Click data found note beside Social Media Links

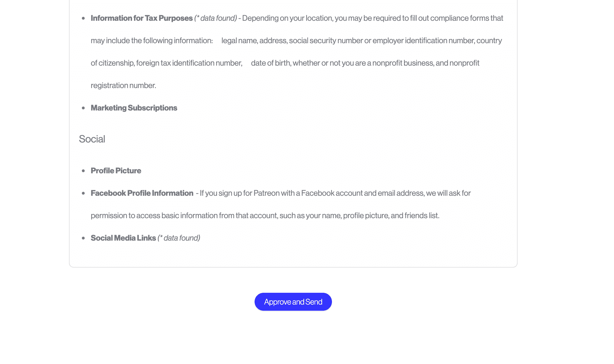(x=179, y=238)
